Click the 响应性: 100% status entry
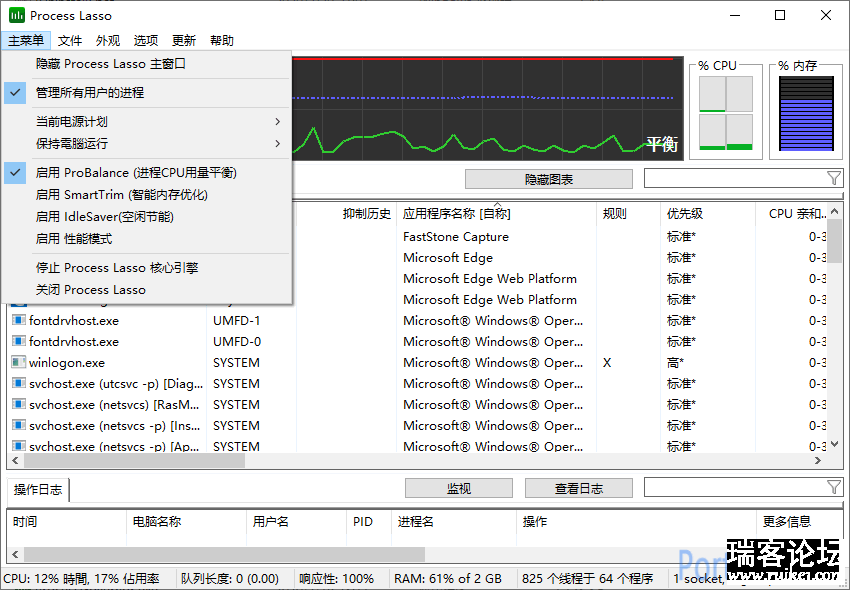This screenshot has height=590, width=850. click(x=336, y=579)
